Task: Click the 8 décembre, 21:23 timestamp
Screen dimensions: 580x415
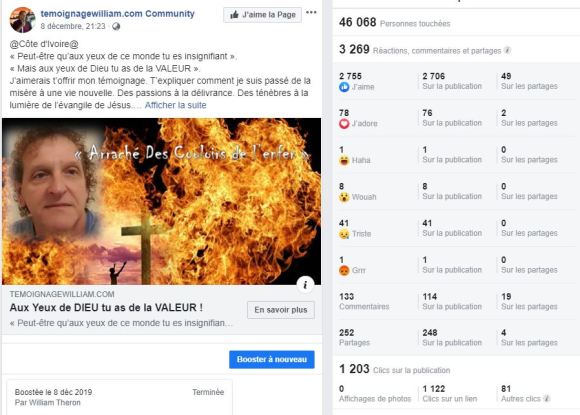Action: pos(73,26)
